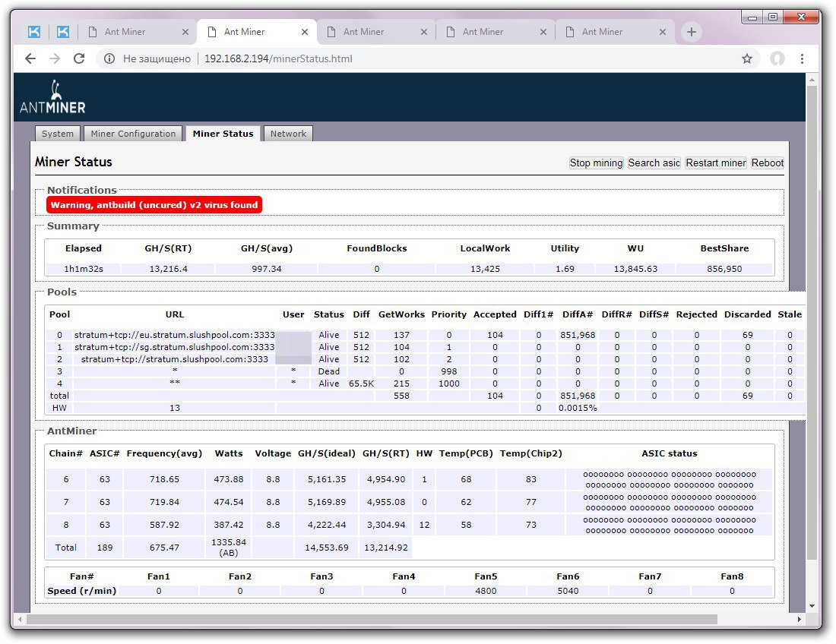Click chain 6 Temp(Chip2) value 83
Image resolution: width=836 pixels, height=644 pixels.
(531, 479)
